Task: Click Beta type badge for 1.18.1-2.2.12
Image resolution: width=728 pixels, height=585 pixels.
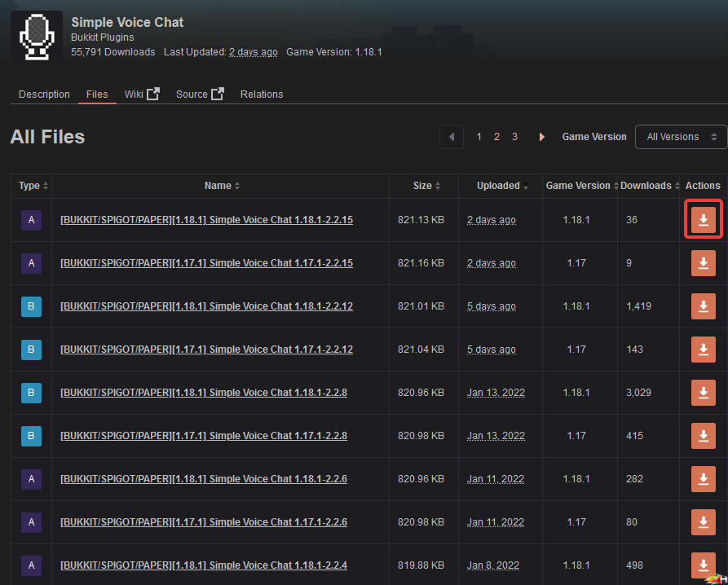Action: [x=31, y=306]
